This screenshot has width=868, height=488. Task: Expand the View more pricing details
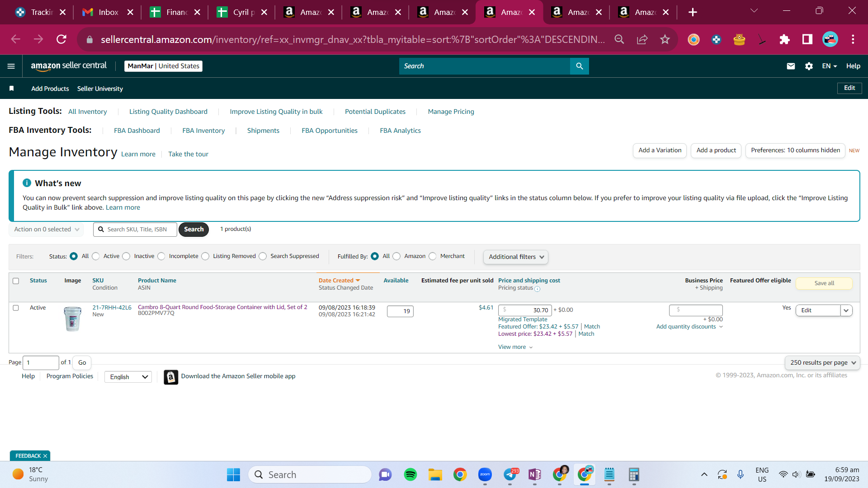click(515, 347)
